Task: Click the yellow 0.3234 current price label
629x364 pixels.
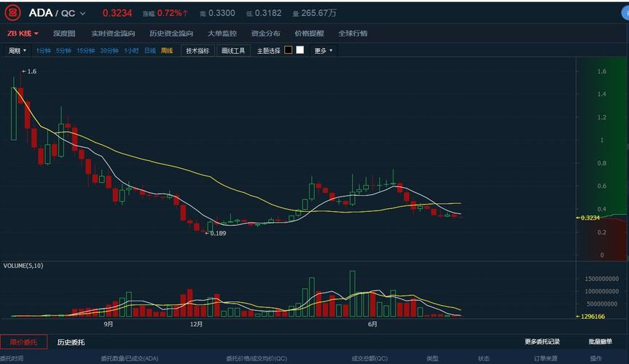Action: (587, 218)
